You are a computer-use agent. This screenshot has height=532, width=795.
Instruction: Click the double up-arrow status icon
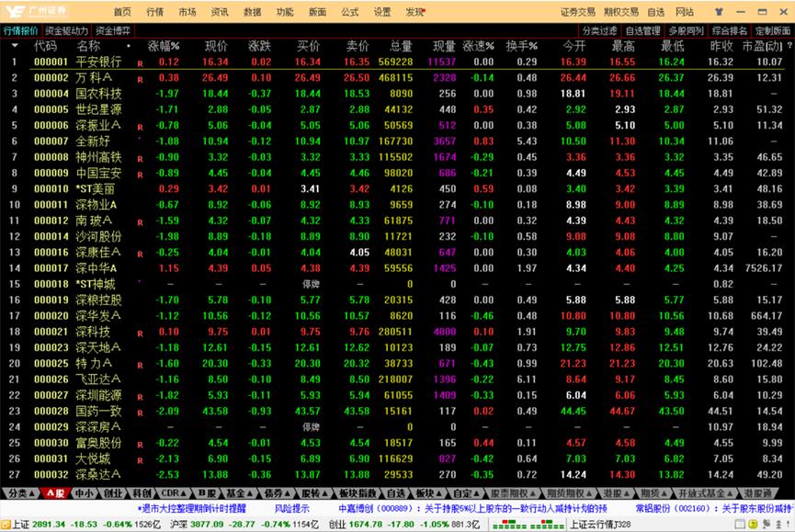(778, 525)
